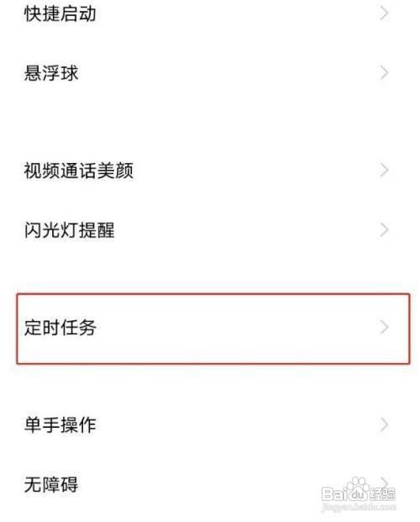This screenshot has width=420, height=522.
Task: Click inside the red-outlined 定时任务 box
Action: (213, 329)
